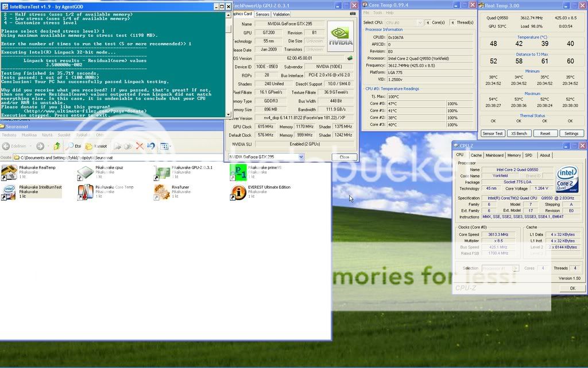Click the Move To icon in Explorer toolbar
The image size is (588, 368).
tap(118, 146)
